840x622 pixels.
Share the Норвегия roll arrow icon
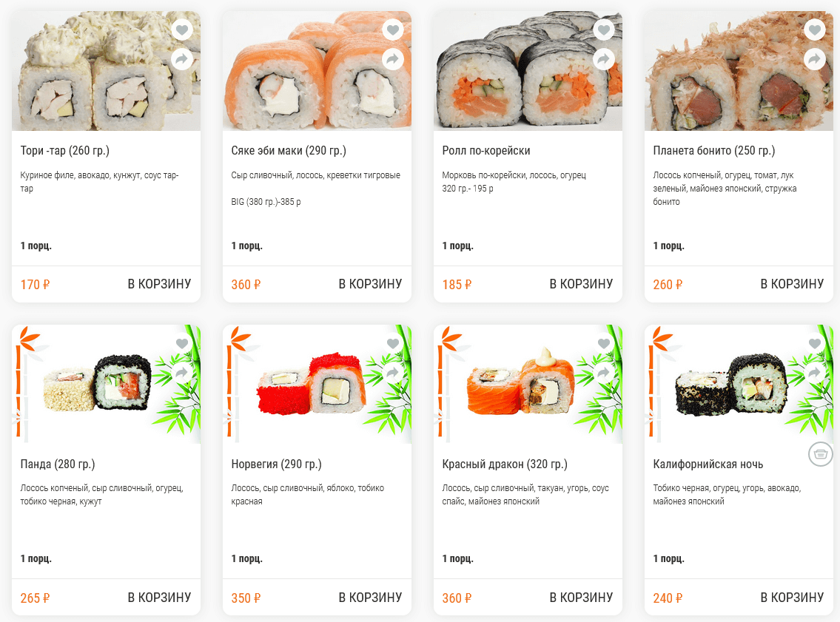tap(393, 373)
